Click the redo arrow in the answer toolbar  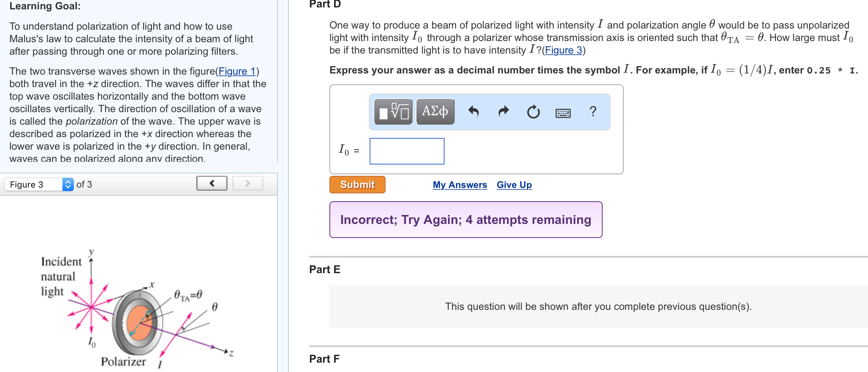[x=503, y=112]
